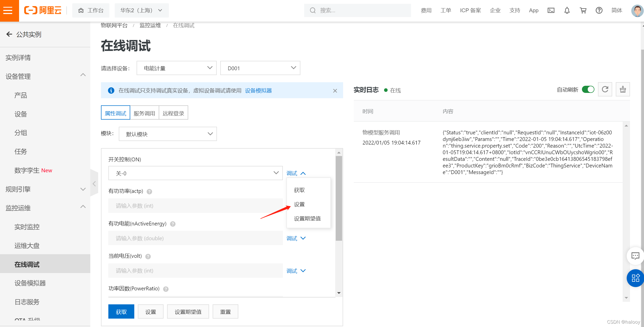Click the top search box
This screenshot has width=644, height=327.
pos(357,10)
